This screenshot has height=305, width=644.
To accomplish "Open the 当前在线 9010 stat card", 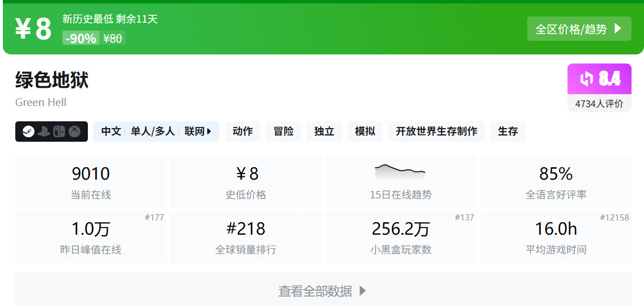I will [x=91, y=182].
